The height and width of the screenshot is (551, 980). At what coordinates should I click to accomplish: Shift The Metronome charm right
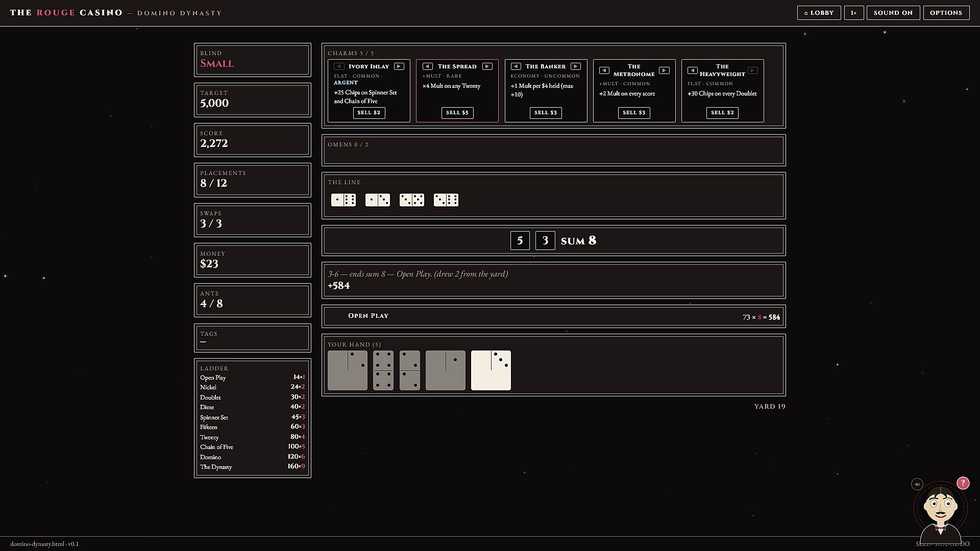[x=664, y=70]
